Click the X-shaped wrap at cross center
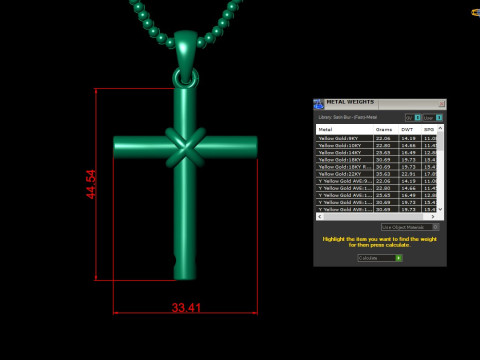Screen dimensions: 480x360 [x=185, y=147]
